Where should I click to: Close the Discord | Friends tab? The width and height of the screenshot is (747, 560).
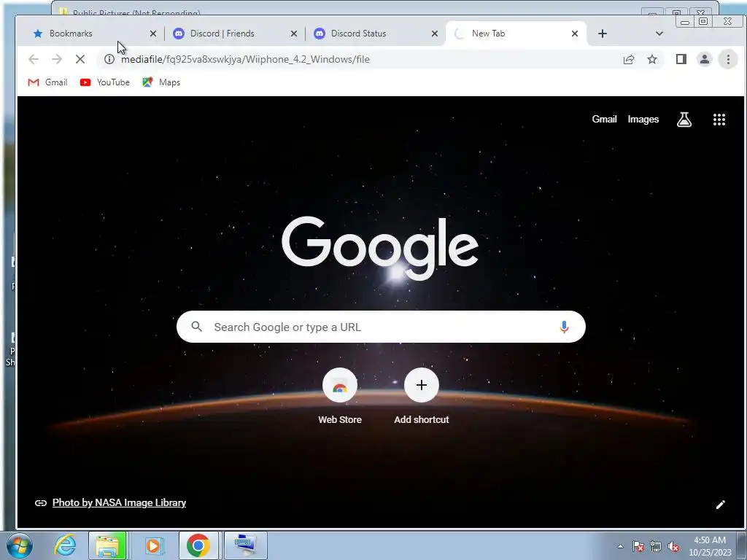click(294, 34)
